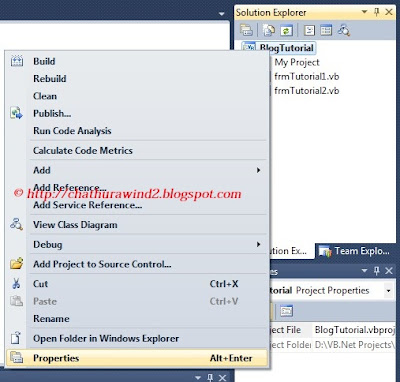Viewport: 400px width, 382px height.
Task: Select BlogTutorial project node in tree
Action: coord(286,48)
